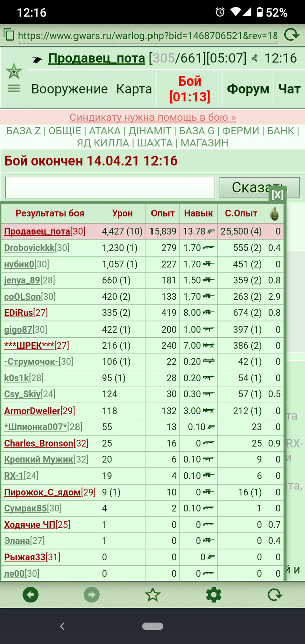
Task: Open Сумрак85 player link
Action: pyautogui.click(x=25, y=509)
